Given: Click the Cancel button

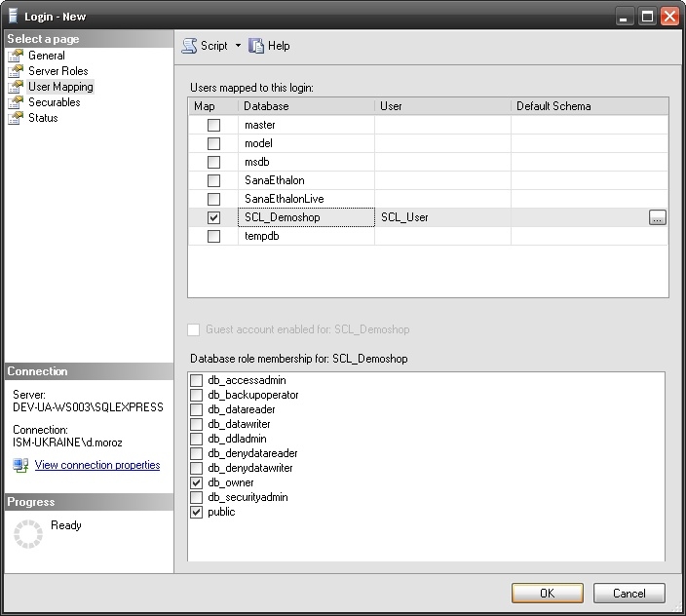Looking at the screenshot, I should (x=629, y=594).
